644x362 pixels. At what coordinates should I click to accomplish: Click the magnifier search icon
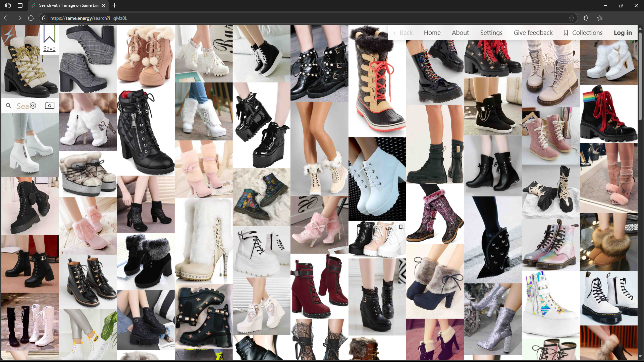click(9, 106)
